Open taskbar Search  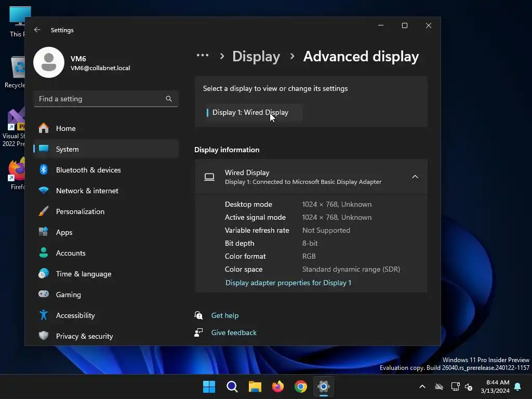coord(232,387)
